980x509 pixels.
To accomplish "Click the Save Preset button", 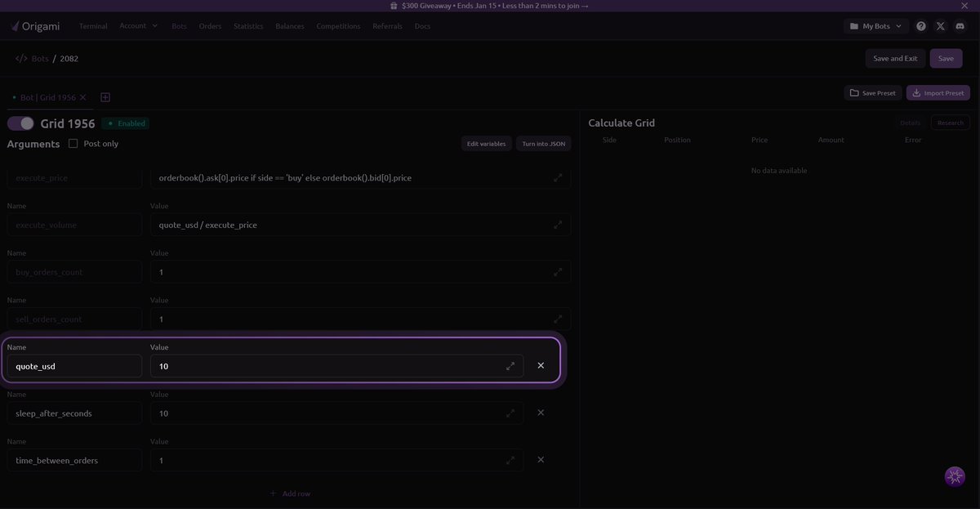I will [x=873, y=93].
